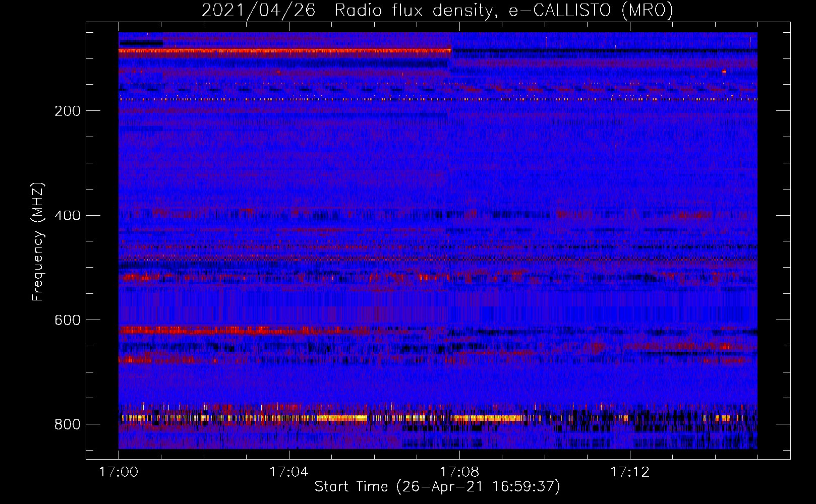
Task: Click the plot title '2021/04/26 Radio flux density, e-CALLISTO (MRO)'
Action: point(437,11)
